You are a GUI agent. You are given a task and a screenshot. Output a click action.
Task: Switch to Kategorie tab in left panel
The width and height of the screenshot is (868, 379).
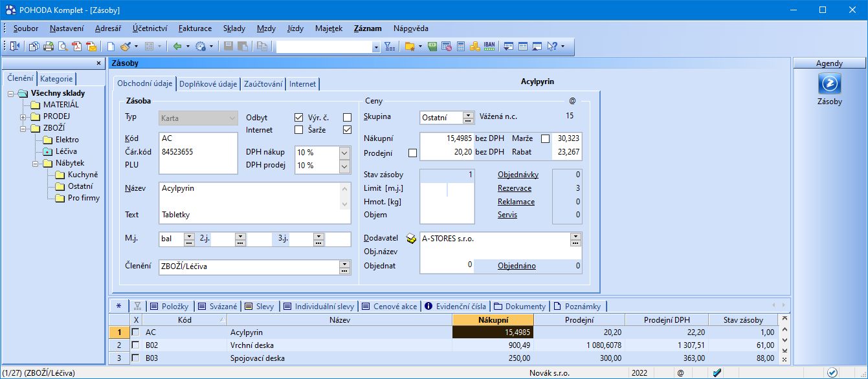(56, 79)
